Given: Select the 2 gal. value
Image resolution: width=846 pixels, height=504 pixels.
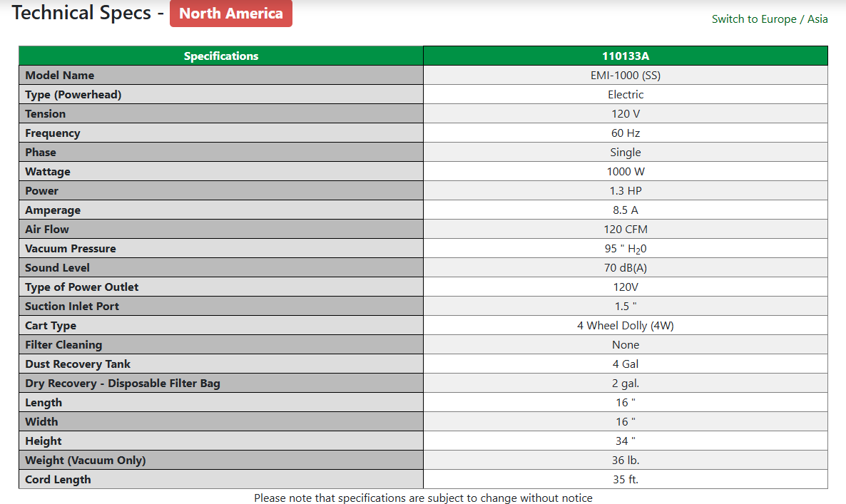Looking at the screenshot, I should point(626,384).
